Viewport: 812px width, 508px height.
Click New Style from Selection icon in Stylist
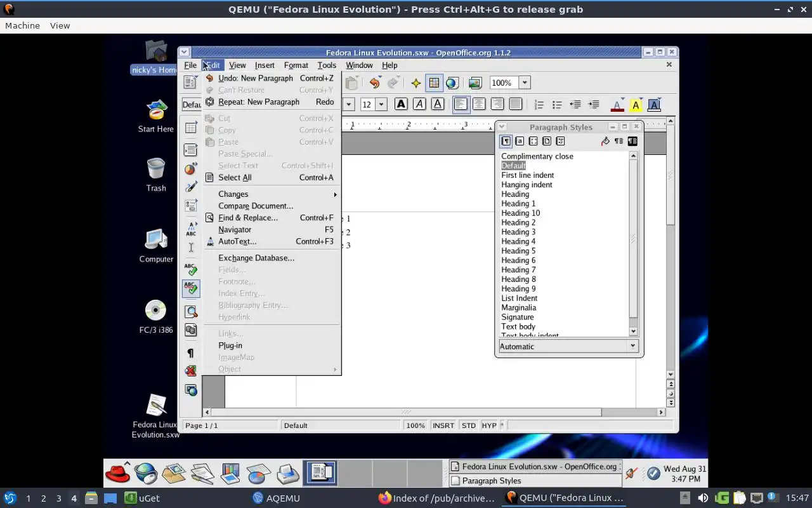coord(619,141)
